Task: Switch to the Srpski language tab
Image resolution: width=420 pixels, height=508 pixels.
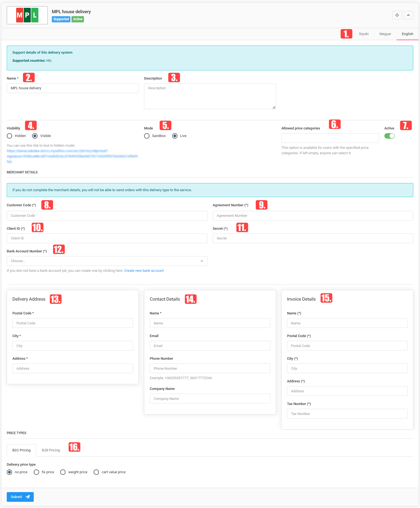Action: pyautogui.click(x=363, y=34)
